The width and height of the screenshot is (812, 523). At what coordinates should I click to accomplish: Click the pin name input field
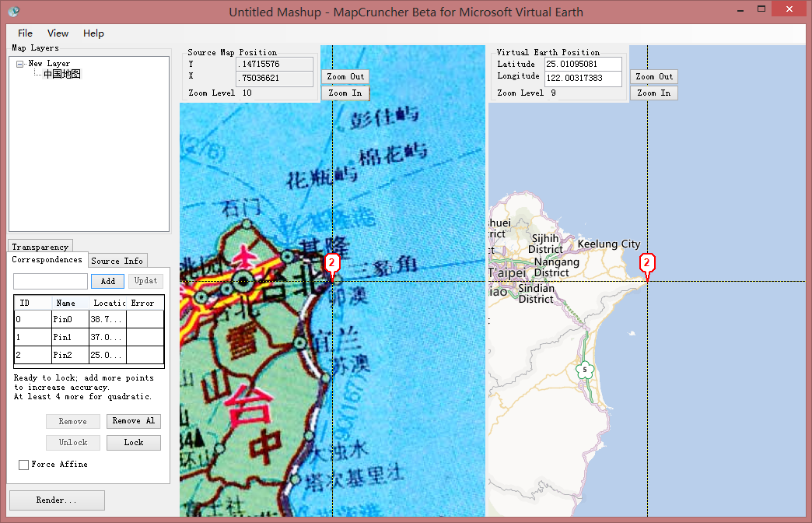51,281
